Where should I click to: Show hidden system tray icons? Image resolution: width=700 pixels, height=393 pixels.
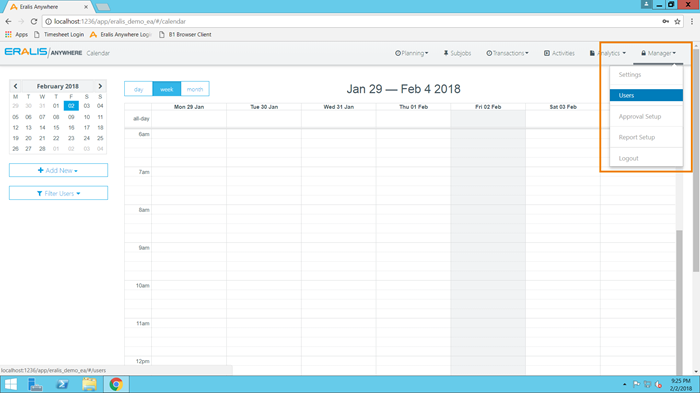[x=625, y=384]
